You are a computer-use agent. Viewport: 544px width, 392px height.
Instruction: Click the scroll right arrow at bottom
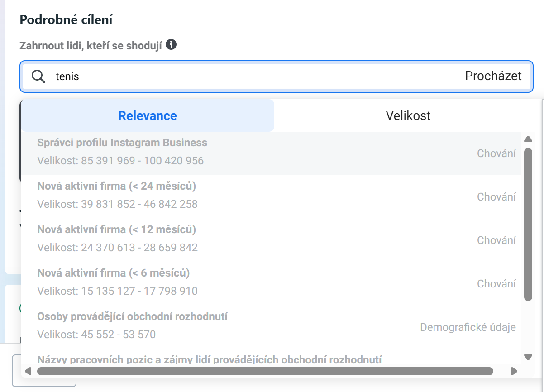(x=514, y=371)
